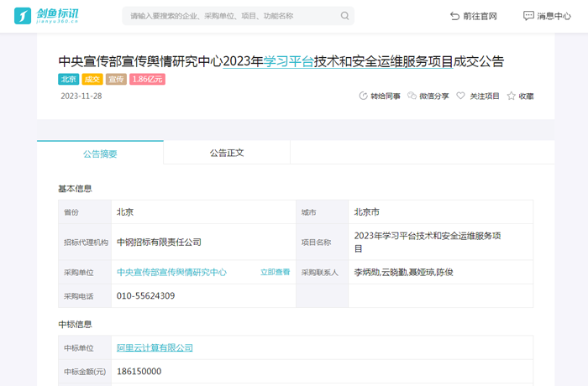Select the bid amount 186150000
The width and height of the screenshot is (588, 386).
point(139,372)
